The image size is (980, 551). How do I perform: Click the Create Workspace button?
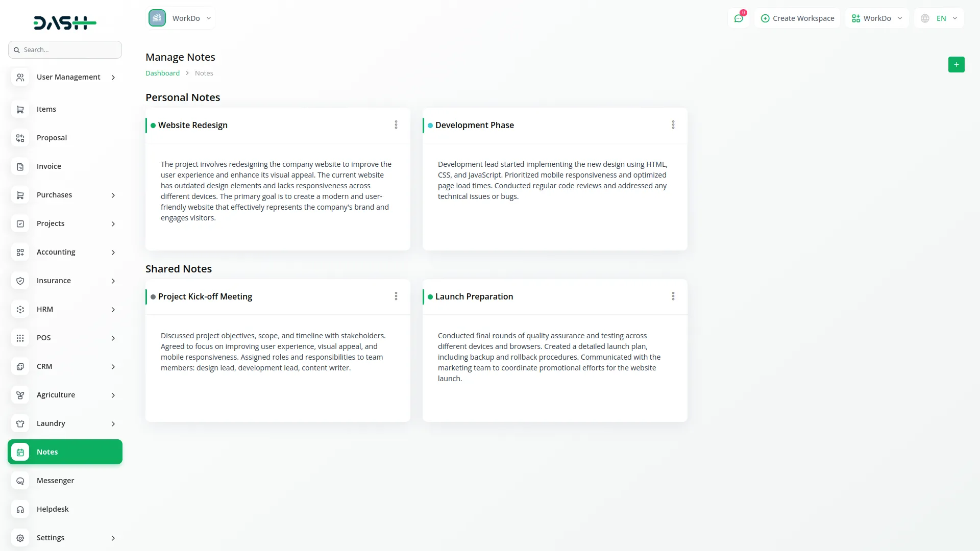point(797,18)
